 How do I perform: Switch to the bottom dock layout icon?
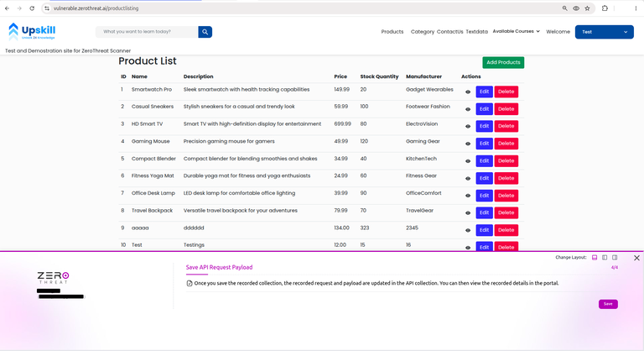click(x=595, y=258)
